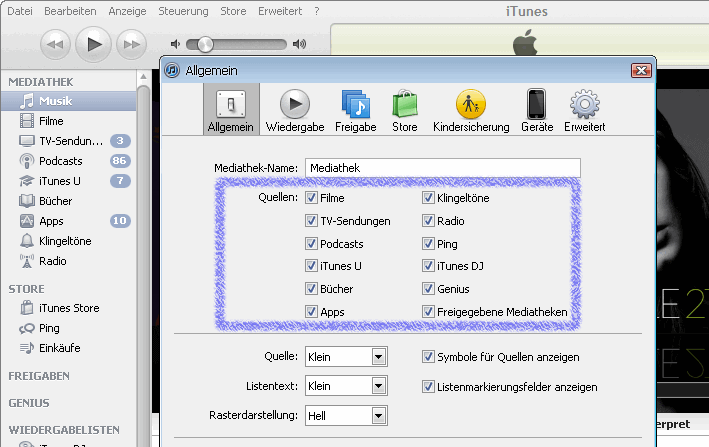
Task: Open the Freigabe preferences icon
Action: [355, 104]
